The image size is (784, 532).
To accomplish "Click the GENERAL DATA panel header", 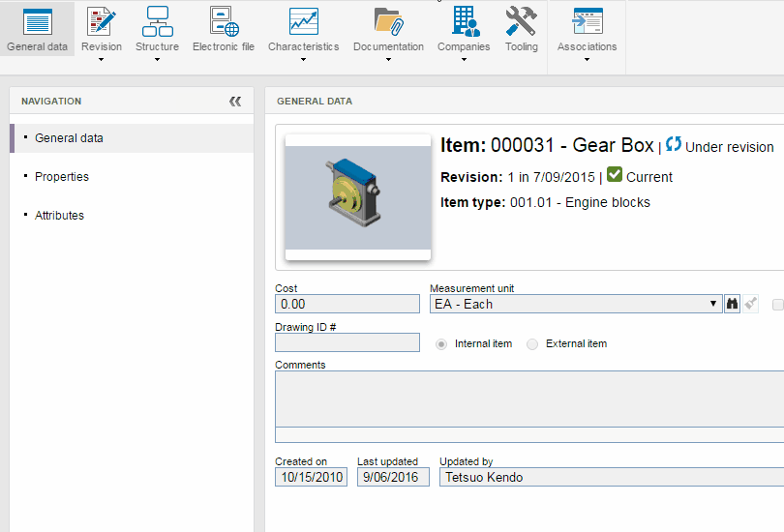I will (315, 102).
